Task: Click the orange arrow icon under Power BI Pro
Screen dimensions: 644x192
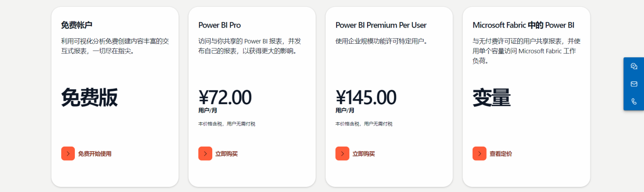Action: coord(205,153)
